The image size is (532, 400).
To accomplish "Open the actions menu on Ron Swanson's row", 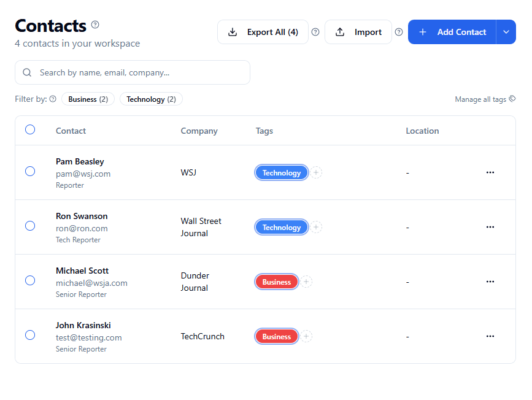I will coord(490,227).
